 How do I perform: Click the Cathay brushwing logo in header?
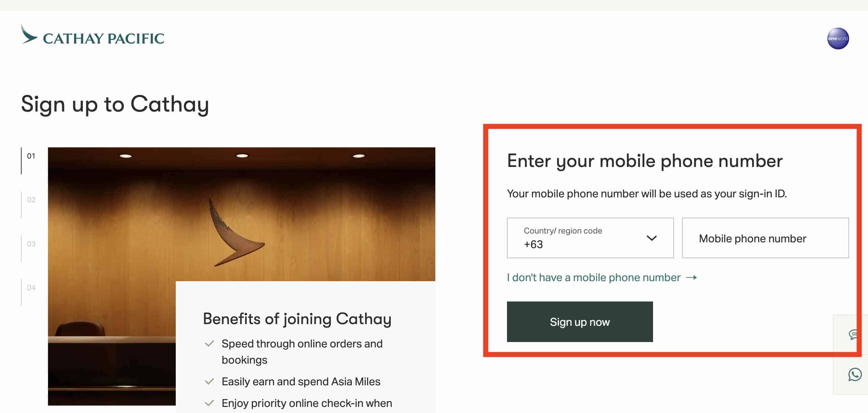[x=29, y=34]
